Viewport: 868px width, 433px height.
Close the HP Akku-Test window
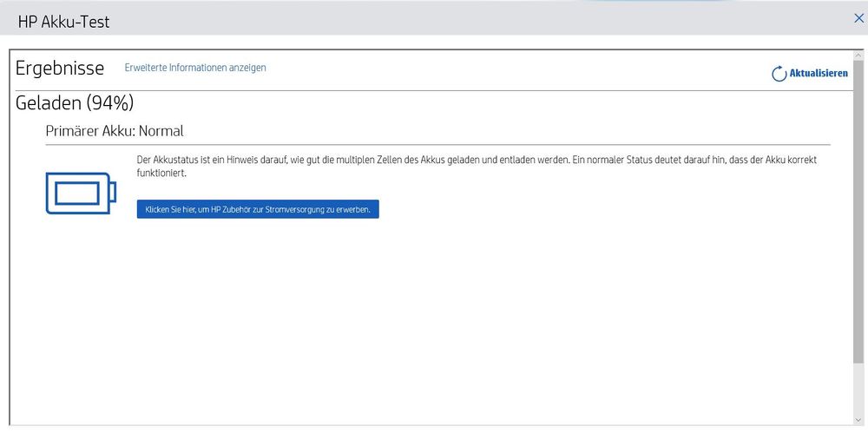pos(858,18)
